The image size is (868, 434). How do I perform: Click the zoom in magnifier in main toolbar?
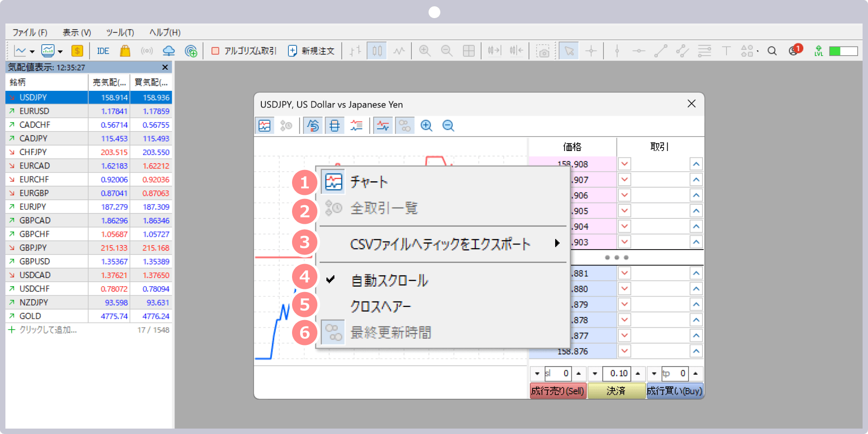tap(425, 51)
